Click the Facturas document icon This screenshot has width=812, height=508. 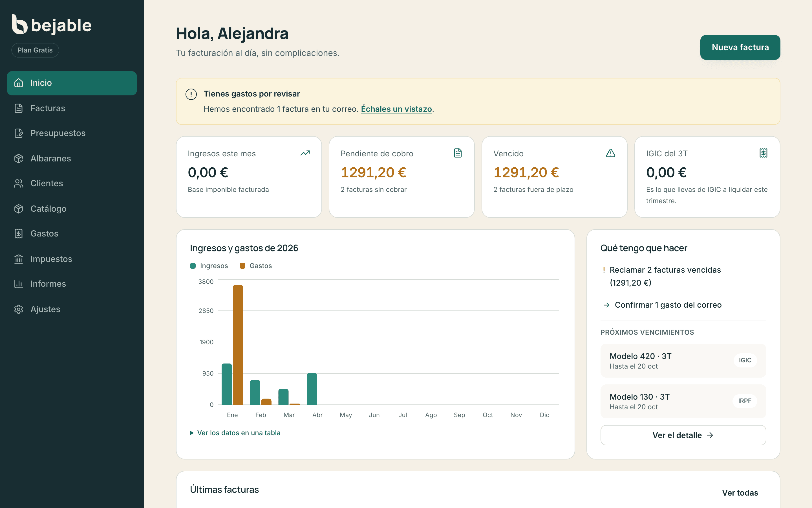18,108
